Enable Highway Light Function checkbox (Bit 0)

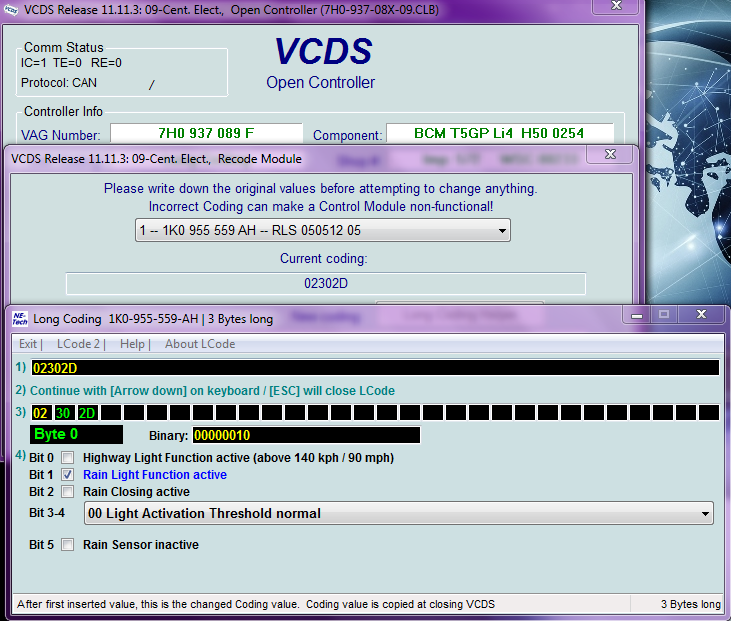tap(68, 458)
